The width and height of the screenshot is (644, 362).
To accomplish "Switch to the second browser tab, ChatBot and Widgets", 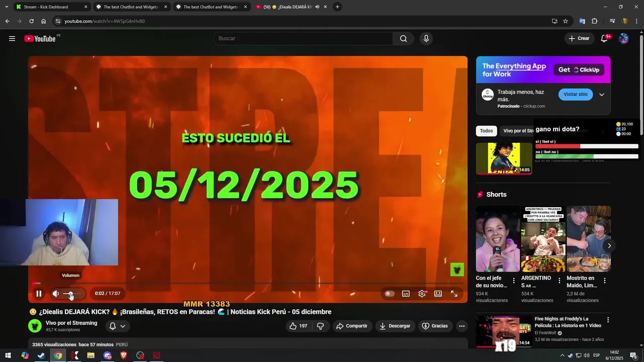I will pos(130,7).
